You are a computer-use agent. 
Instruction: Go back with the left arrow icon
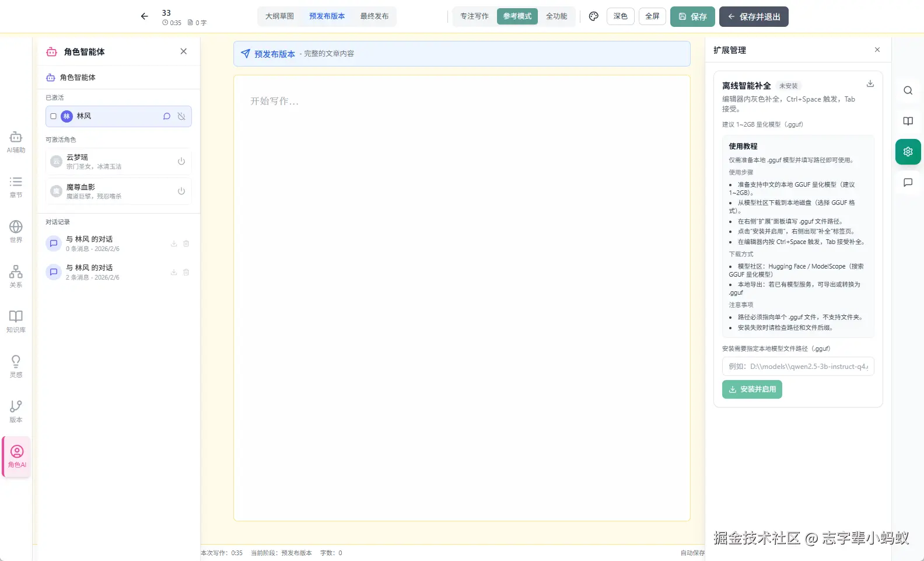tap(145, 16)
